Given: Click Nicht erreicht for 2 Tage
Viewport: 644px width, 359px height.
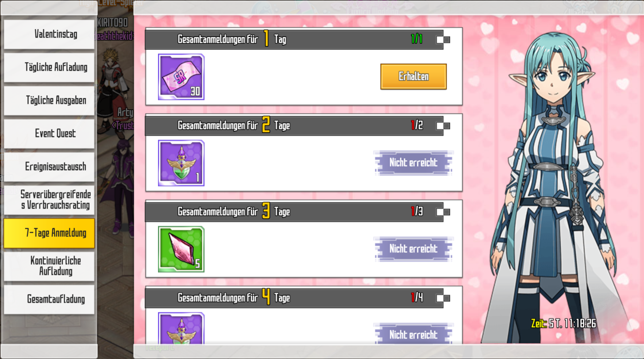Looking at the screenshot, I should [413, 163].
